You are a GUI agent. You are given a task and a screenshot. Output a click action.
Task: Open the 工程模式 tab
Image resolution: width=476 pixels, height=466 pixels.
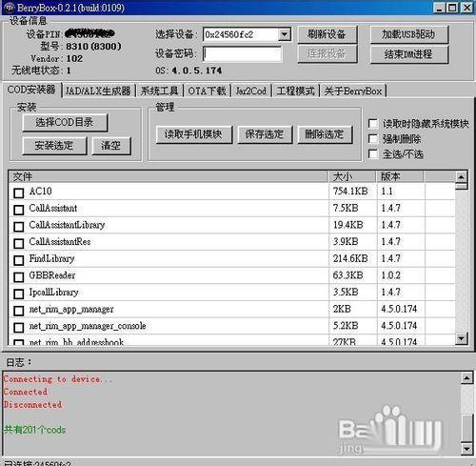point(295,91)
